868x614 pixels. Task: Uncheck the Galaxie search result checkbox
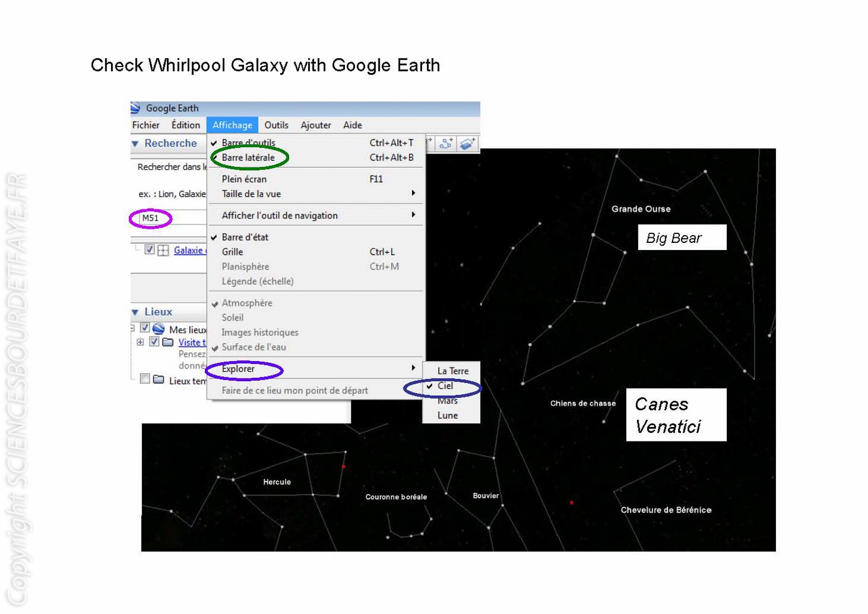coord(149,250)
